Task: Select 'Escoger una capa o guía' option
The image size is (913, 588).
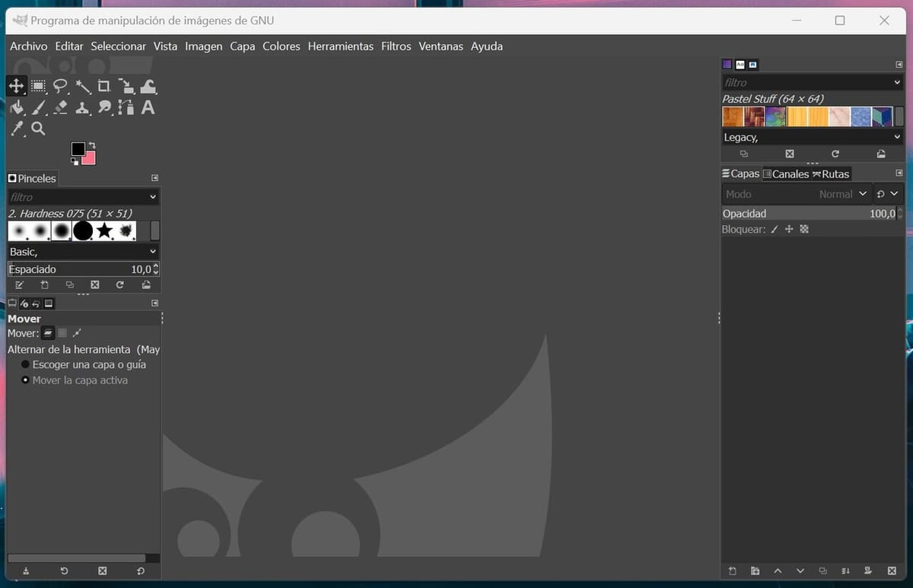Action: pos(83,364)
